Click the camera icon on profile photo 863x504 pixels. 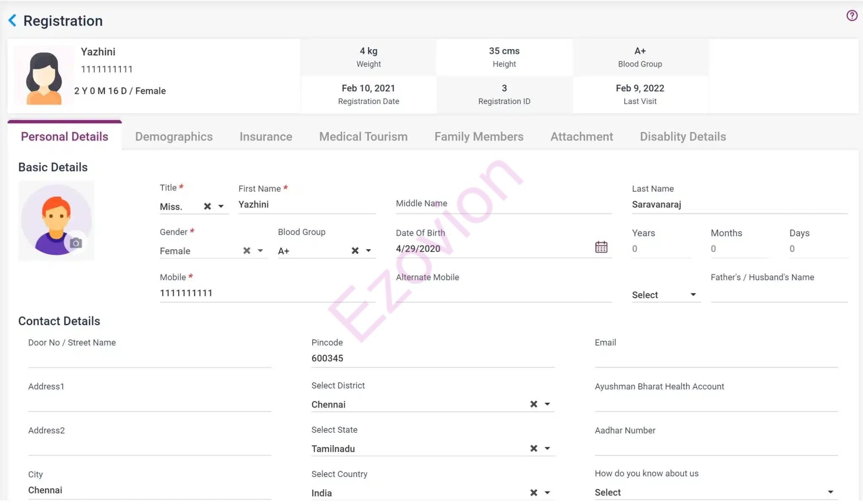pyautogui.click(x=76, y=243)
